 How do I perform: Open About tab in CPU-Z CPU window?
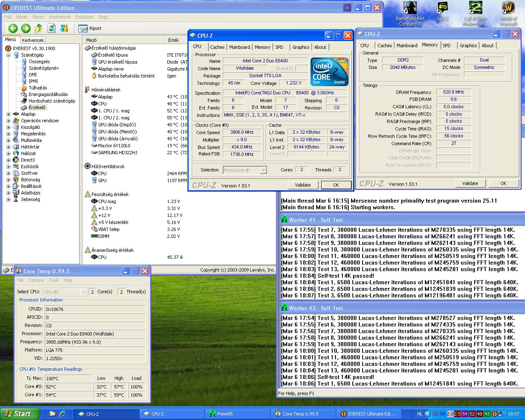click(x=320, y=47)
